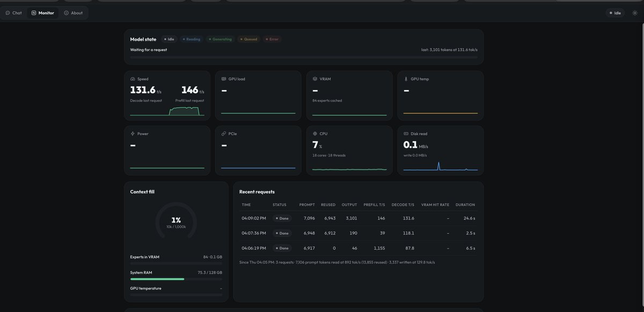The width and height of the screenshot is (644, 312).
Task: Click the 131.6 t/s decode speed readout
Action: (145, 90)
